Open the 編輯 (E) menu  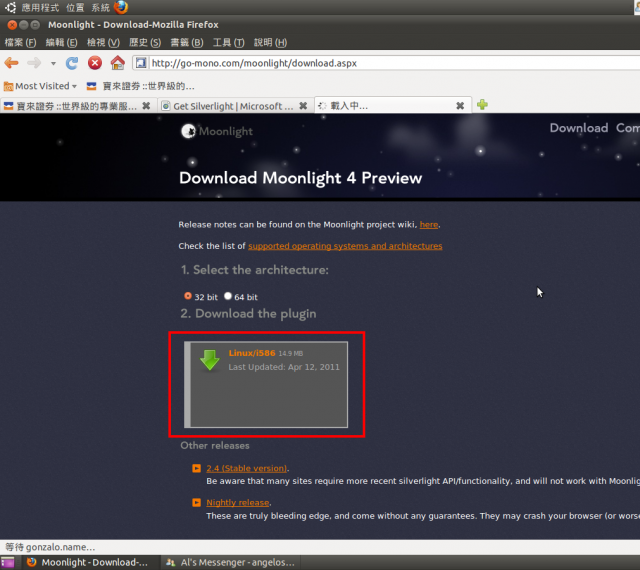pyautogui.click(x=61, y=42)
